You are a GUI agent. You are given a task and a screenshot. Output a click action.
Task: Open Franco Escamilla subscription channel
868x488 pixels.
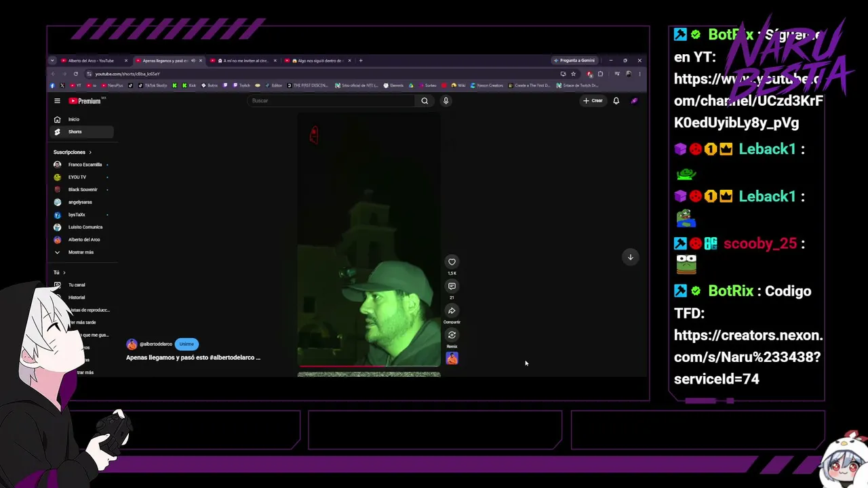[83, 165]
